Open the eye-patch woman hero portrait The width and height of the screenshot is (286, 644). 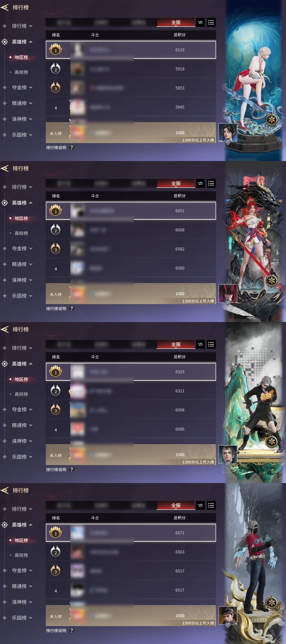coord(227,133)
